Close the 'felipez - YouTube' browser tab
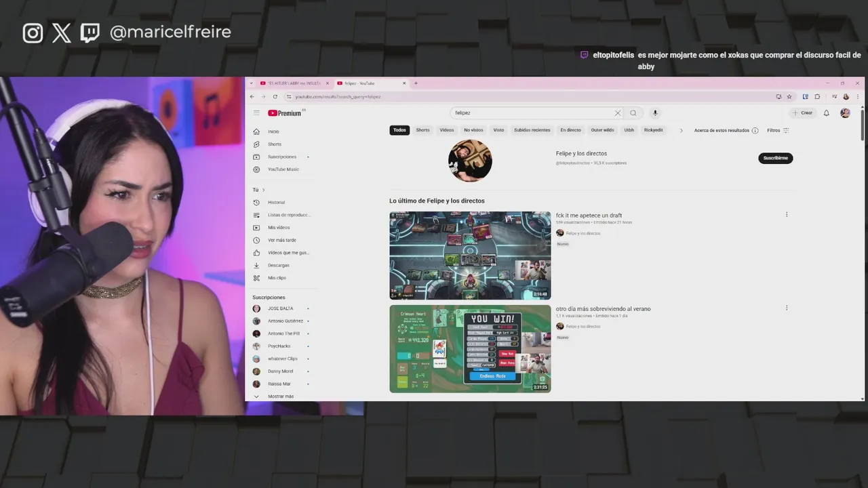 click(x=405, y=83)
